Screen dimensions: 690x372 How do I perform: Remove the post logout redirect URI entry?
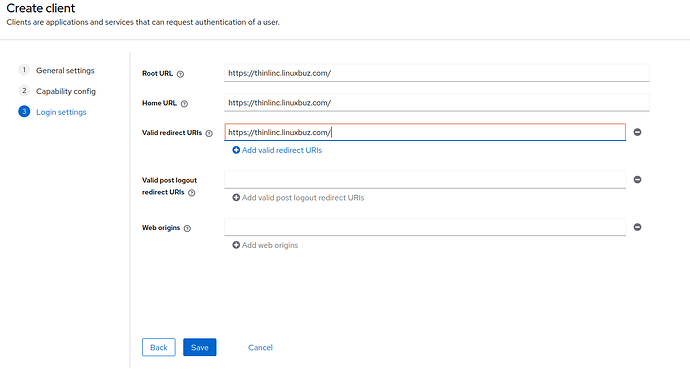tap(637, 180)
